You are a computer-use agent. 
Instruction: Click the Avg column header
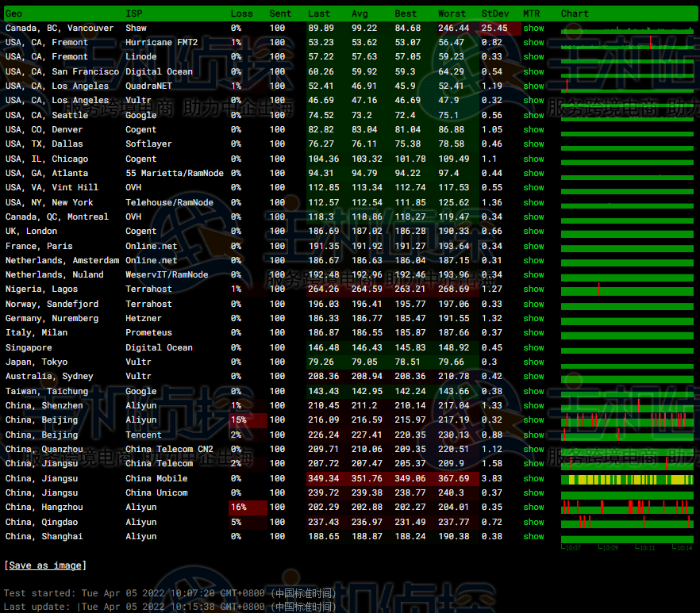coord(360,13)
